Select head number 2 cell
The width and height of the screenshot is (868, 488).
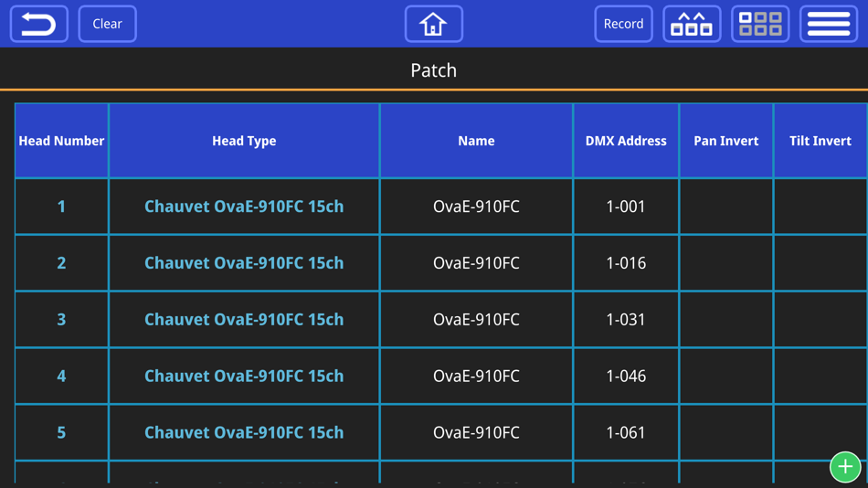tap(61, 263)
